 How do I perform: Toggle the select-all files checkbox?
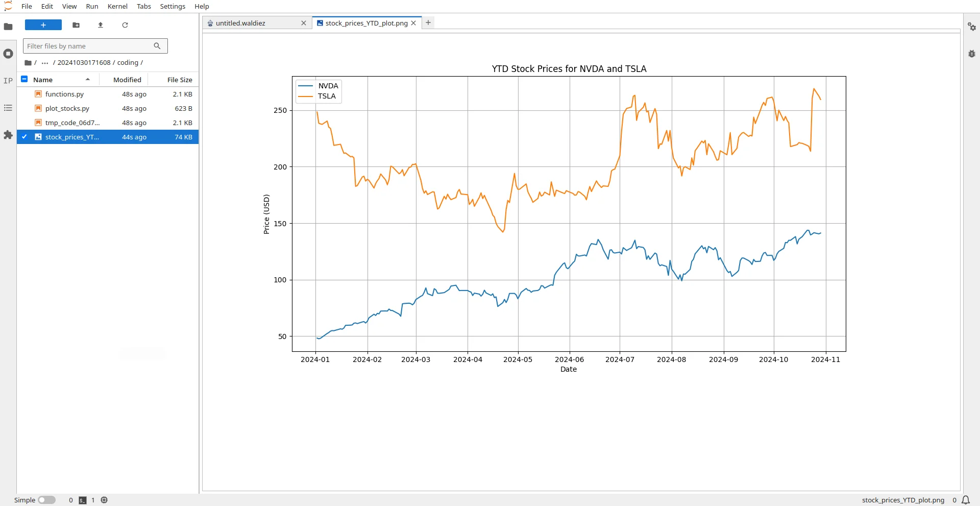24,79
